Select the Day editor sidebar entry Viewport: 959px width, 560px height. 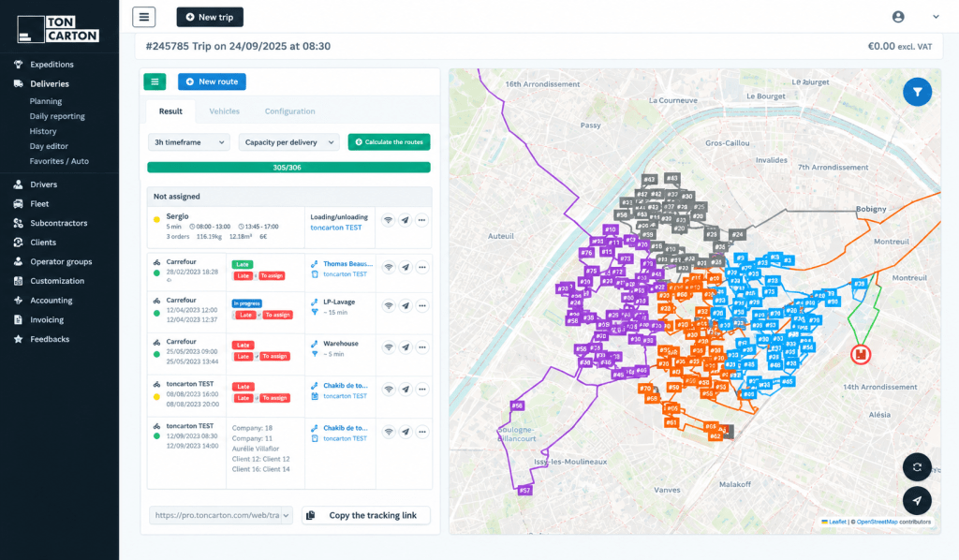tap(49, 146)
